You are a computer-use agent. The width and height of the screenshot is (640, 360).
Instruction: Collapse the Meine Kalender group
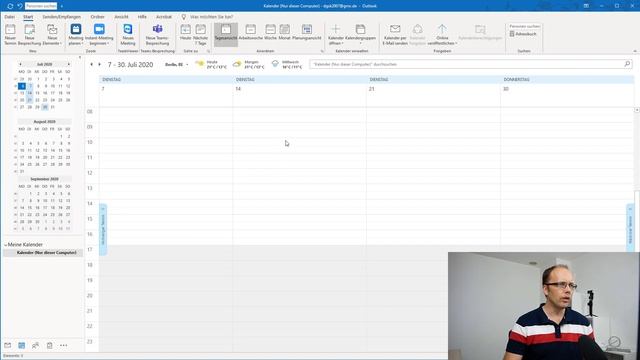click(x=6, y=244)
